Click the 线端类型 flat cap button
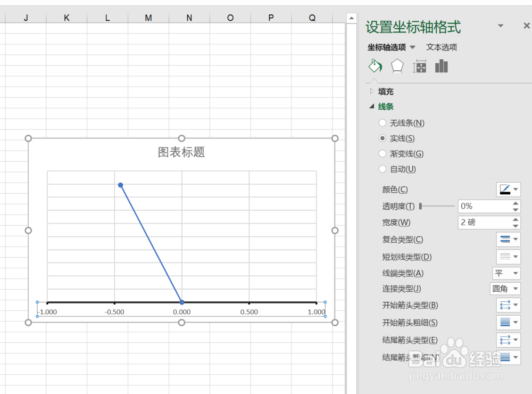This screenshot has width=532, height=394. coord(506,273)
